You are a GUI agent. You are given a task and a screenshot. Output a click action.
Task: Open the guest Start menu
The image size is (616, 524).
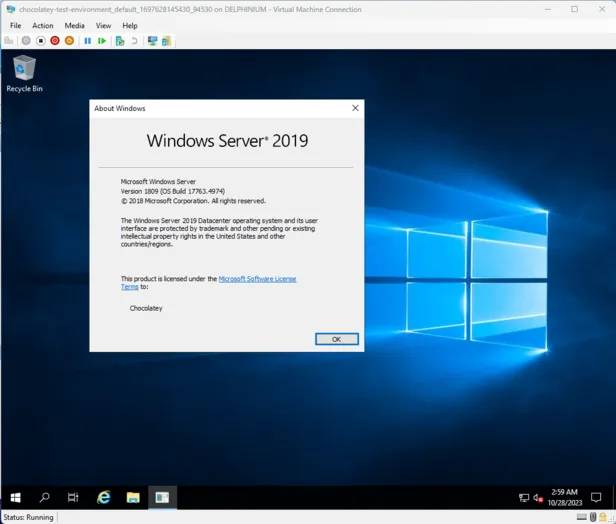[x=15, y=498]
